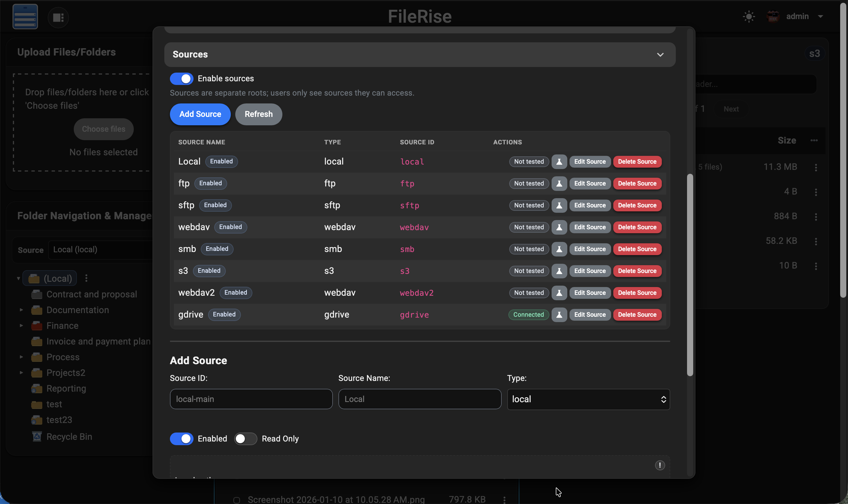The width and height of the screenshot is (848, 504).
Task: Toggle the theme with the sun icon
Action: tap(748, 16)
